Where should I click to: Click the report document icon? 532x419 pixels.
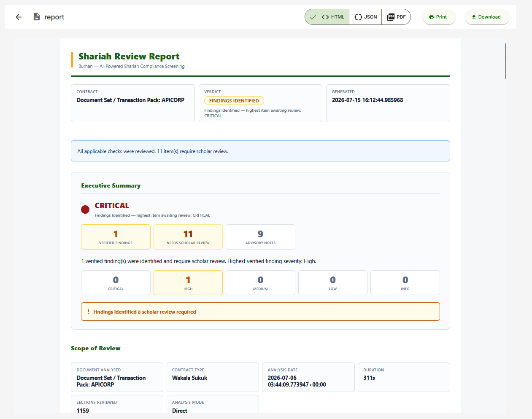37,17
